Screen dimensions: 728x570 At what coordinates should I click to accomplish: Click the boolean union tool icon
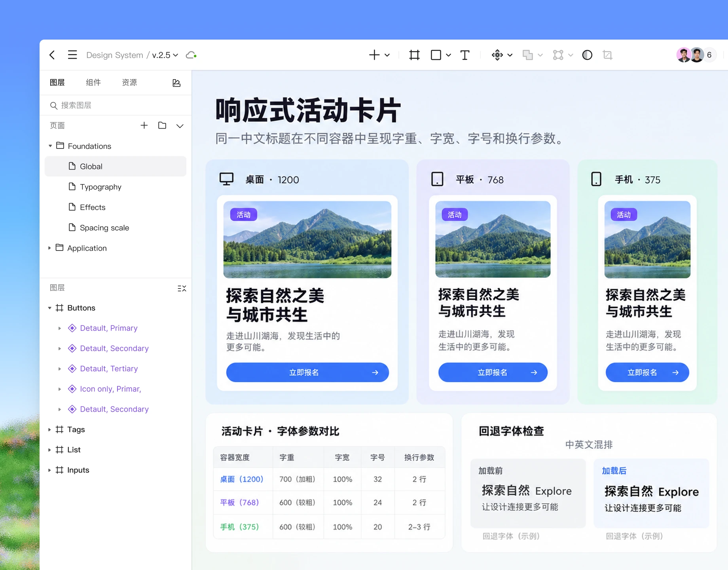click(528, 55)
